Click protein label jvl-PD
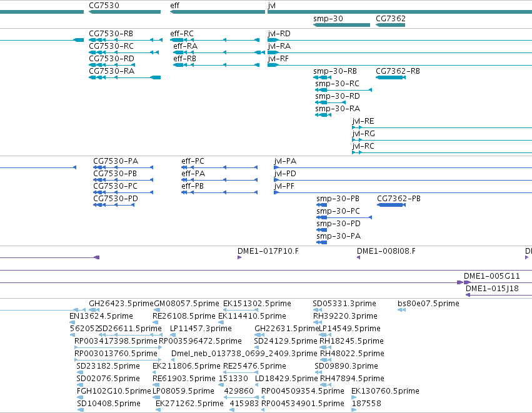The height and width of the screenshot is (413, 532). pyautogui.click(x=285, y=174)
